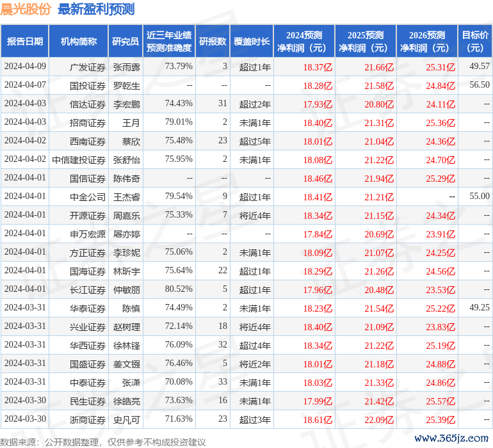493x448 pixels.
Task: Click the target price 49.25
Action: click(x=480, y=307)
